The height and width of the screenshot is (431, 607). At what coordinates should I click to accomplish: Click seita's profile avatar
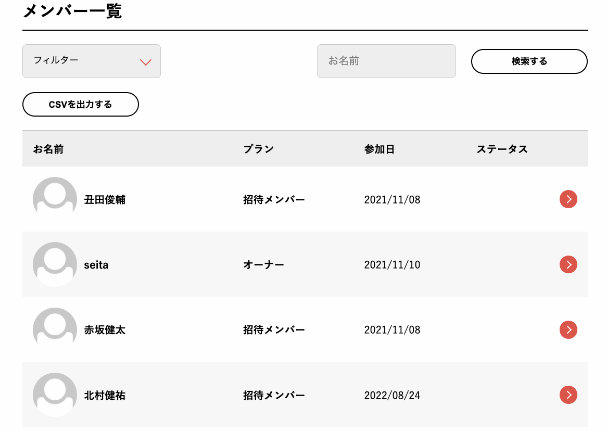(x=54, y=263)
